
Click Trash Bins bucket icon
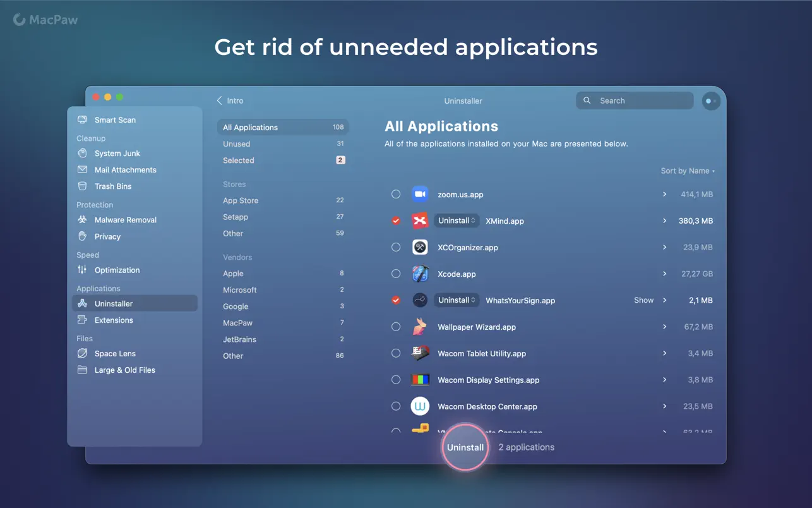[x=82, y=186]
